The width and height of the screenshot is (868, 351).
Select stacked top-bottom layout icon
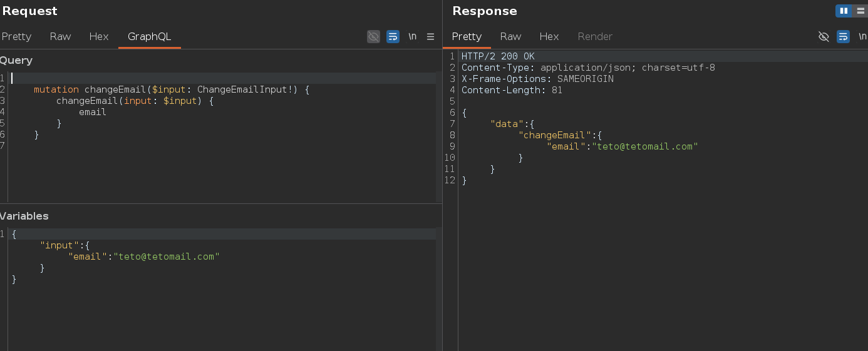click(x=860, y=11)
